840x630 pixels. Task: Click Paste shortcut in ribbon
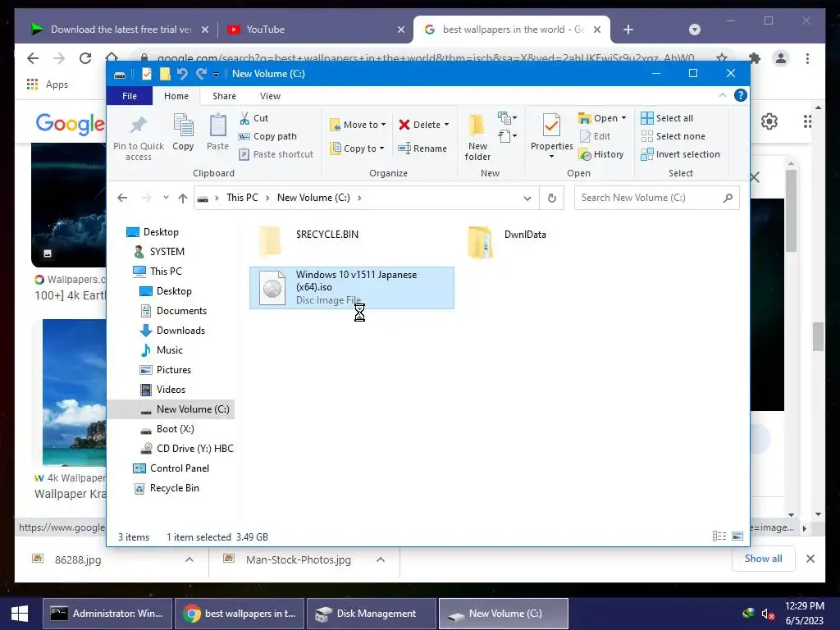click(x=276, y=154)
